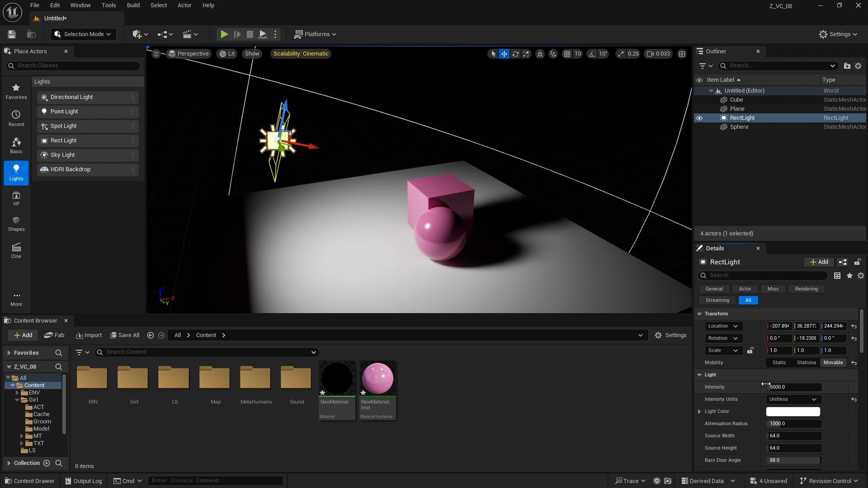Toggle grid snapping in the viewport
868x488 pixels.
click(x=567, y=54)
